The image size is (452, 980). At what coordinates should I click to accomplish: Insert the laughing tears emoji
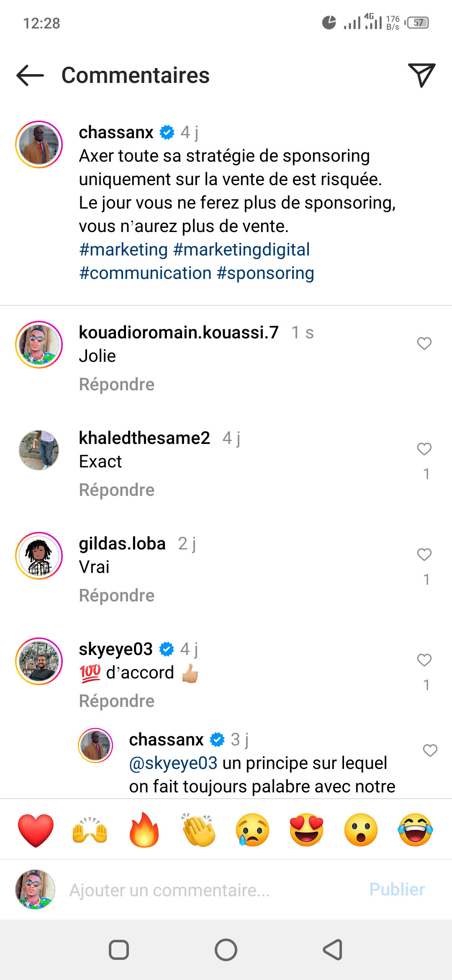point(415,830)
